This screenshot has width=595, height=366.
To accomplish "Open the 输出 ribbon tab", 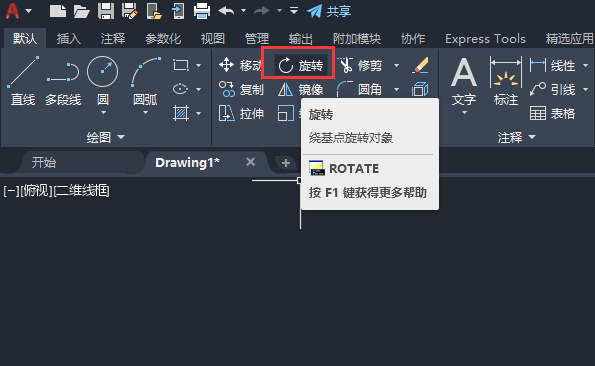I will click(x=301, y=38).
